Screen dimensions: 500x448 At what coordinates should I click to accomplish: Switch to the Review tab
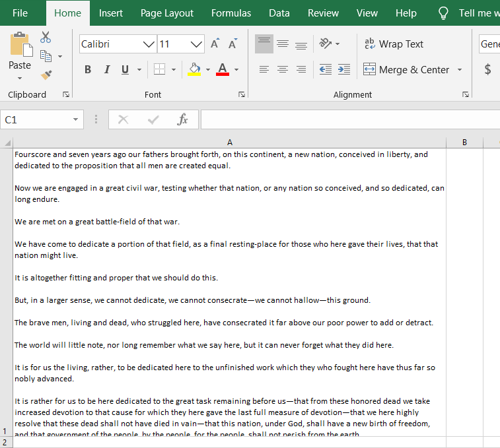(x=323, y=13)
